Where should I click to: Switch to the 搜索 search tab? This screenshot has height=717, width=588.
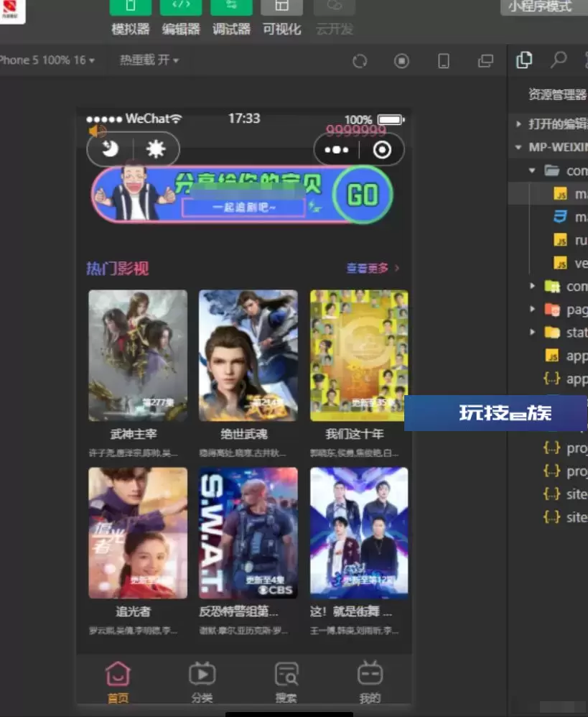[x=286, y=683]
